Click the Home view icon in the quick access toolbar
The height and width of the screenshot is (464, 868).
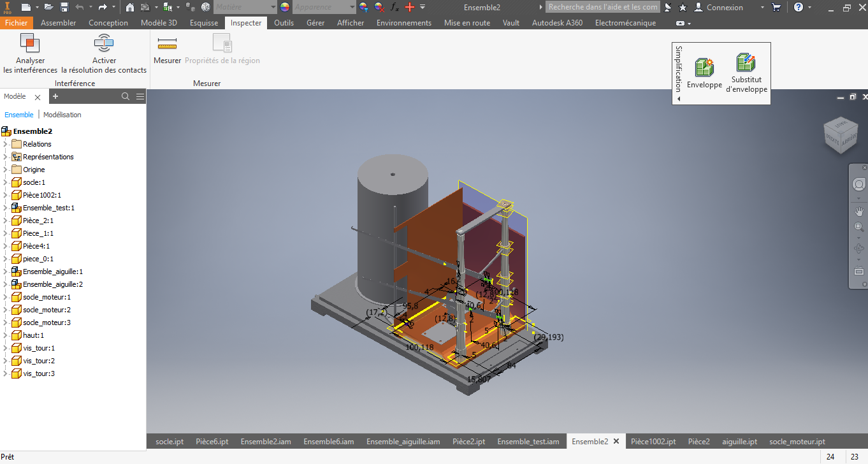[130, 7]
